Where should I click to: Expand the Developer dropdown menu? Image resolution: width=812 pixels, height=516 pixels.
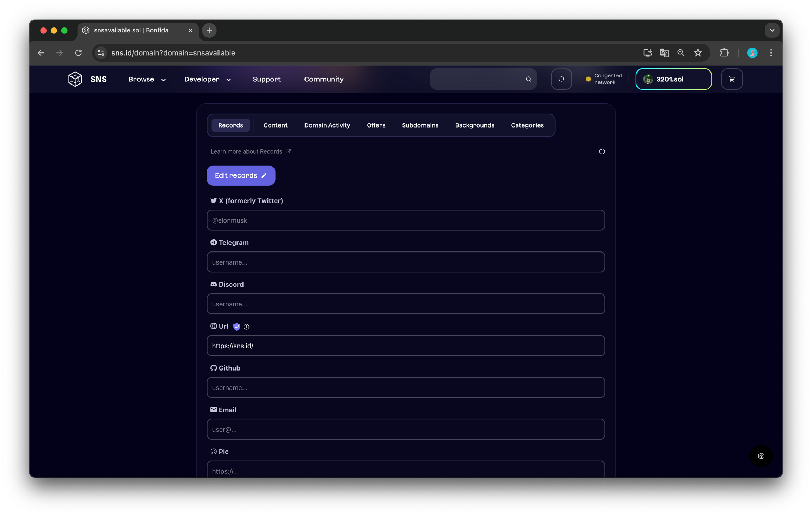click(x=208, y=79)
